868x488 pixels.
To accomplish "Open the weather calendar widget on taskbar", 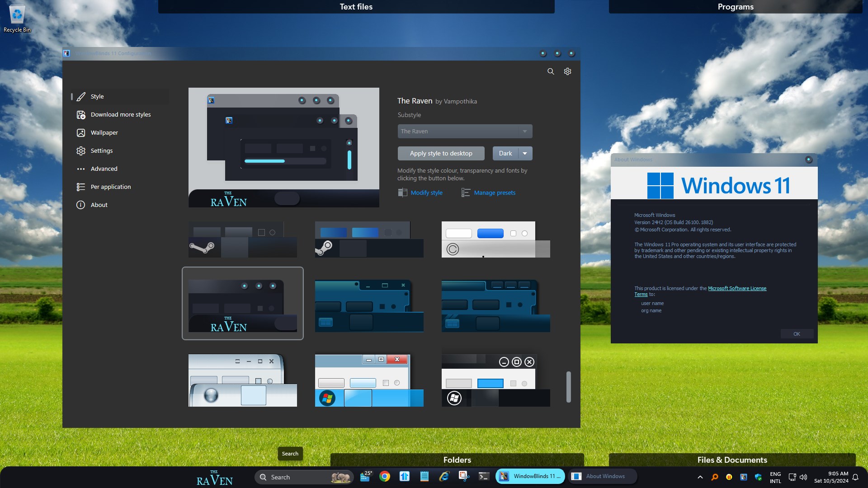I will [366, 476].
